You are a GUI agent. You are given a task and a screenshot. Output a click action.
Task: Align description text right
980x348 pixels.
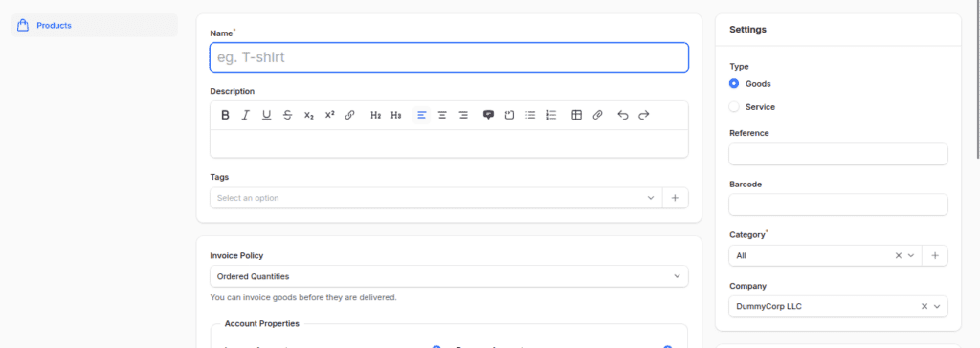[x=463, y=115]
